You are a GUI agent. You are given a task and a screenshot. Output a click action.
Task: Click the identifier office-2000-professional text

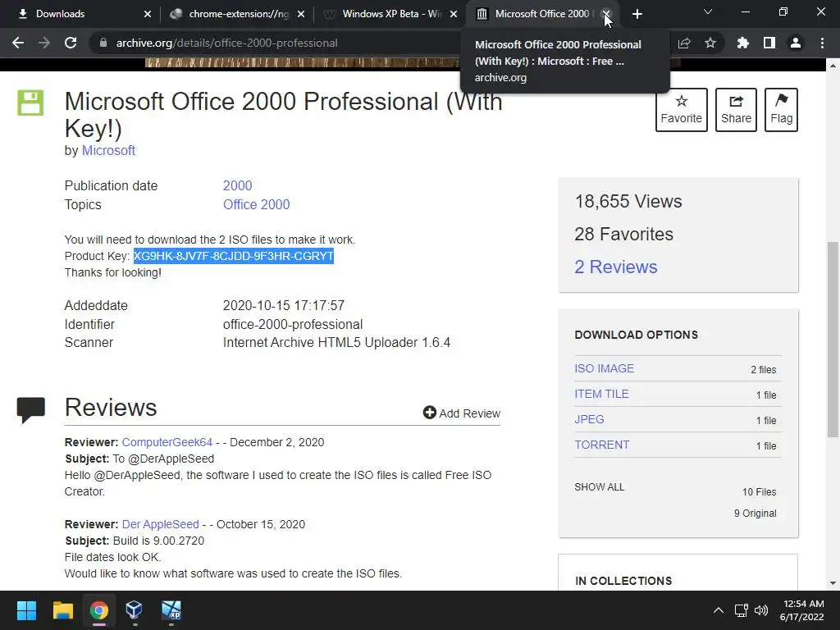tap(293, 325)
